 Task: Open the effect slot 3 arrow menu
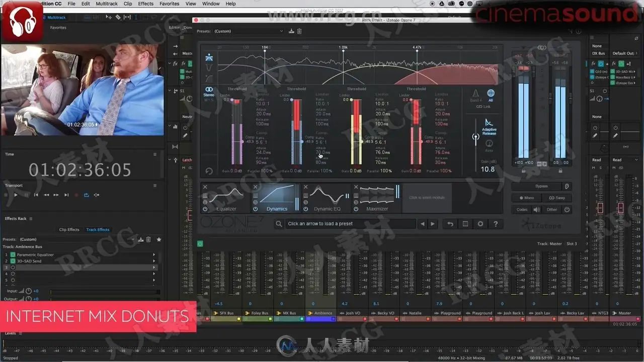click(154, 267)
